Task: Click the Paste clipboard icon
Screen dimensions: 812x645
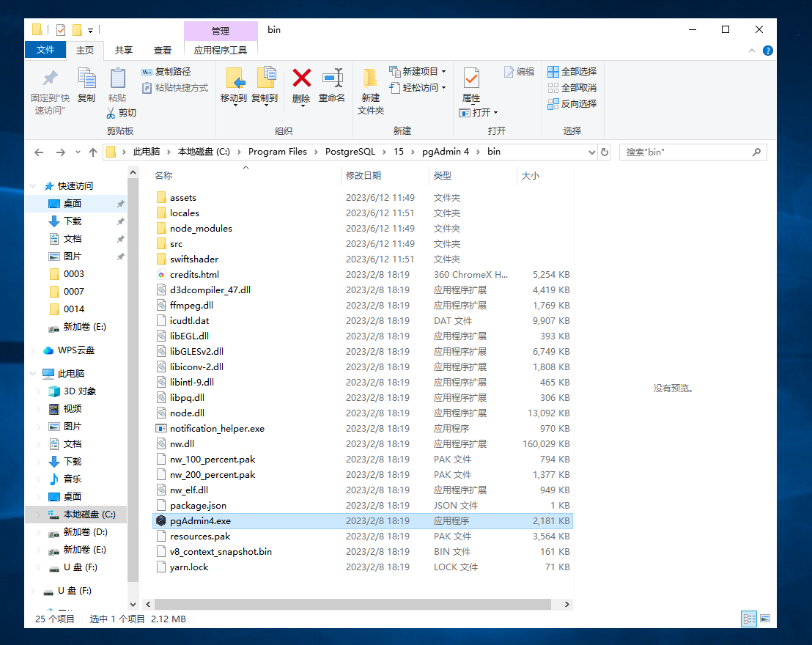Action: [117, 79]
